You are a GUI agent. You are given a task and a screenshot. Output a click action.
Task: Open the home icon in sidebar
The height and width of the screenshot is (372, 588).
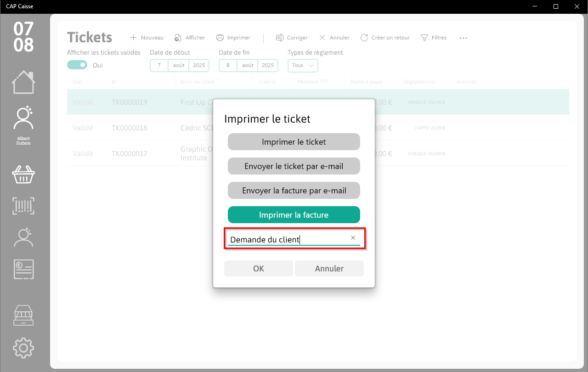click(x=23, y=83)
